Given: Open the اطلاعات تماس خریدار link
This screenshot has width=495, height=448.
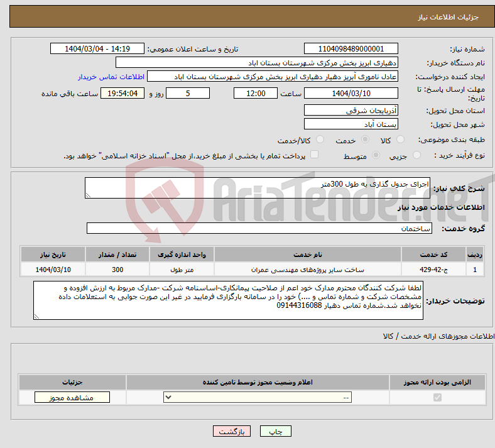Looking at the screenshot, I should [x=111, y=77].
